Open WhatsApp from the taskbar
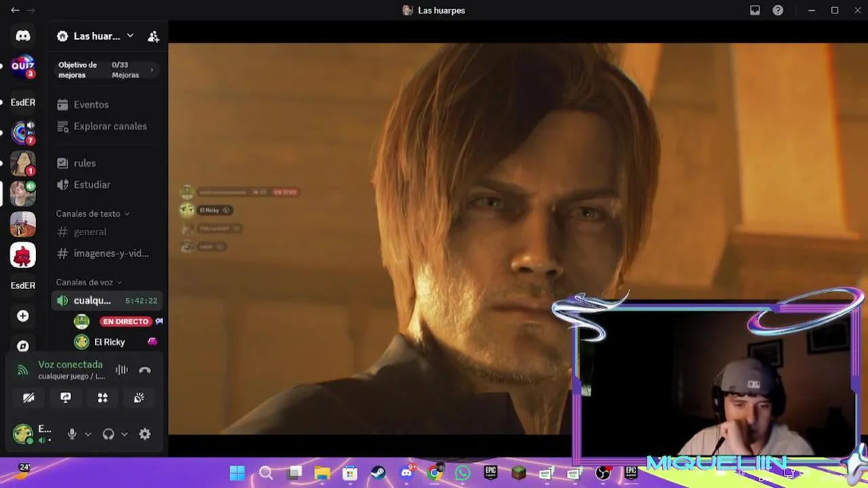Screen dimensions: 868x488 pyautogui.click(x=462, y=472)
